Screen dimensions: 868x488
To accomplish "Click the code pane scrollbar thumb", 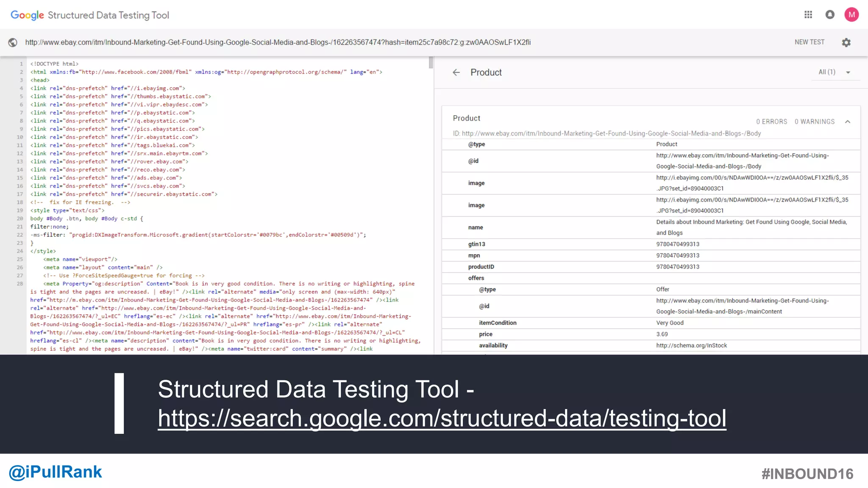I will point(431,63).
